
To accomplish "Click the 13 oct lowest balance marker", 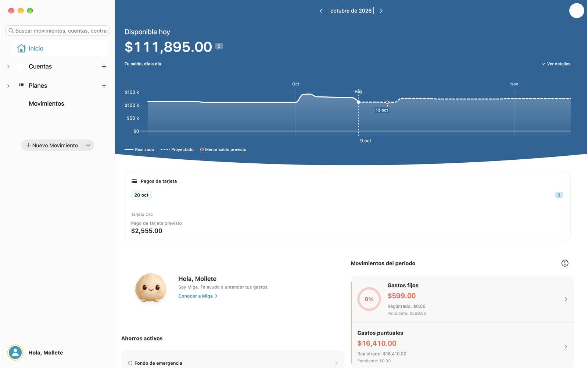I will [387, 102].
